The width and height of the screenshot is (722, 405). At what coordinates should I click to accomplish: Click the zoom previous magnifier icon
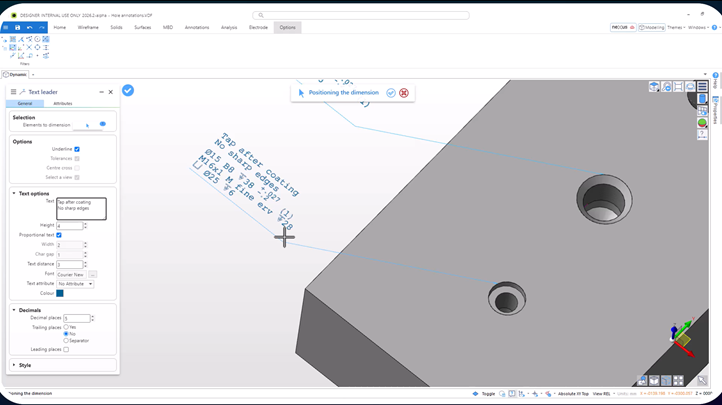tap(666, 87)
